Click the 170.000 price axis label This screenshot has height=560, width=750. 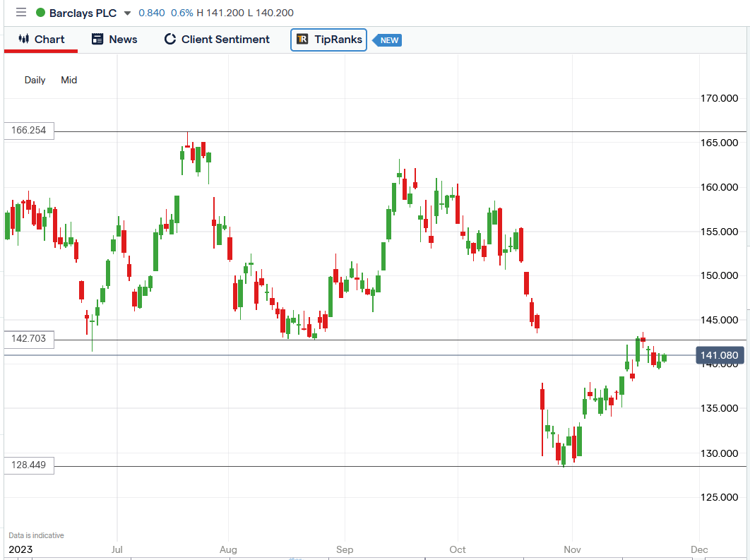point(720,99)
